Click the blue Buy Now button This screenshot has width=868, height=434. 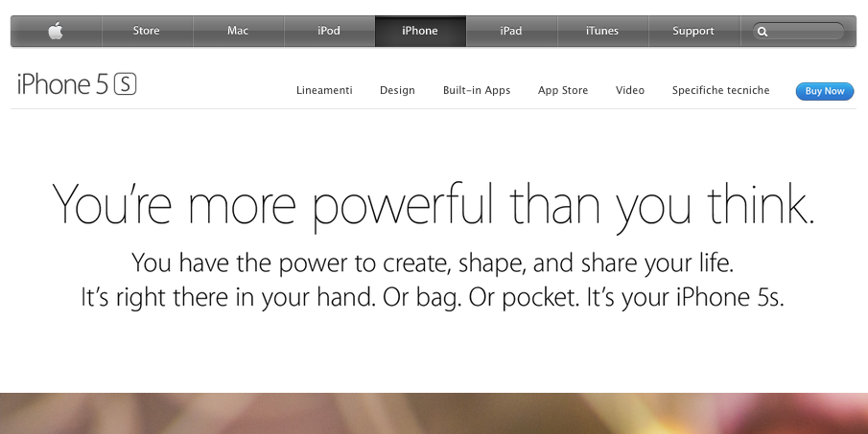tap(825, 91)
